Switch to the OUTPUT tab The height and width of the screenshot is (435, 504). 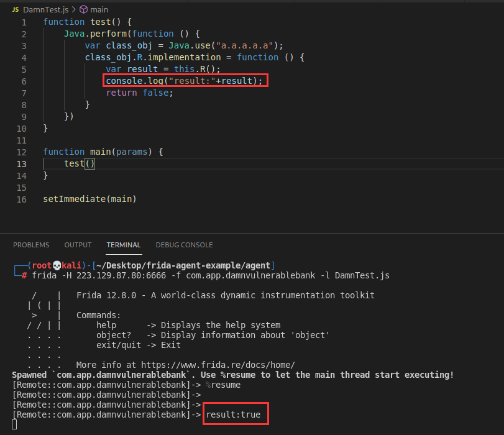coord(78,245)
